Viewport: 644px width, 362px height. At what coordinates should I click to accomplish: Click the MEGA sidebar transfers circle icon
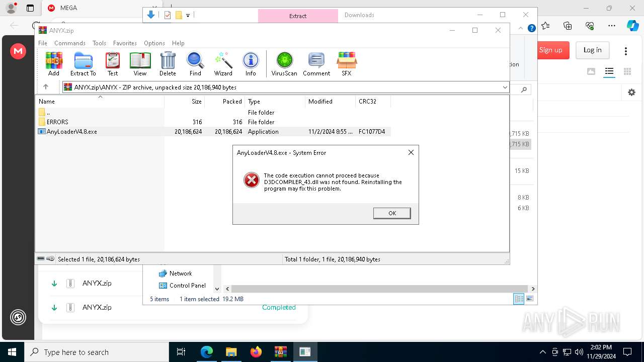tap(18, 317)
